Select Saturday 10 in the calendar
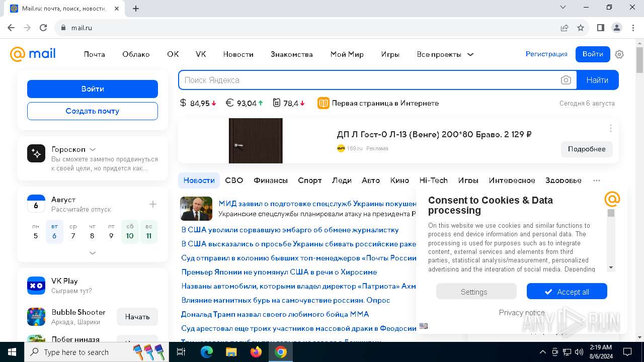644x362 pixels. (x=130, y=232)
